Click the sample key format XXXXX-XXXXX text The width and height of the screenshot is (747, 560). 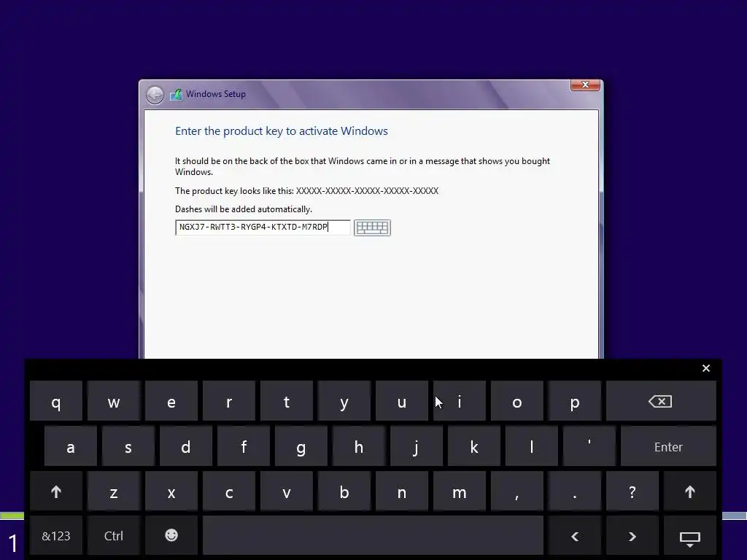coord(367,191)
